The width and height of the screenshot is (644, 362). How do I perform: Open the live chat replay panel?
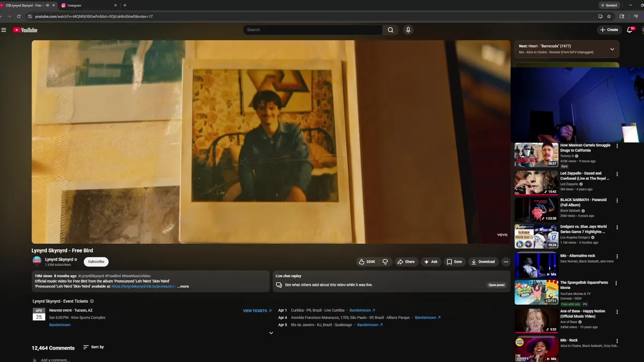point(496,285)
